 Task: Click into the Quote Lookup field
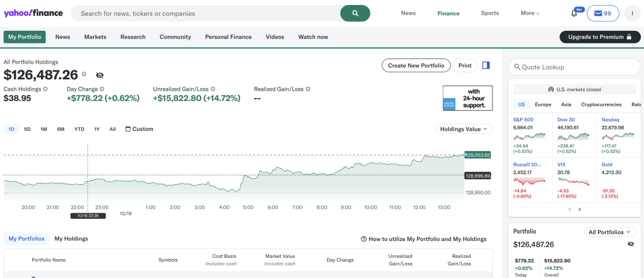pyautogui.click(x=577, y=67)
